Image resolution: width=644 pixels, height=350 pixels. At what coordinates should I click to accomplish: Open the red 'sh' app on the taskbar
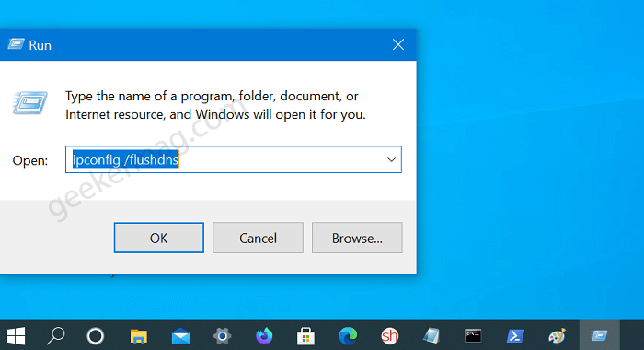[390, 336]
